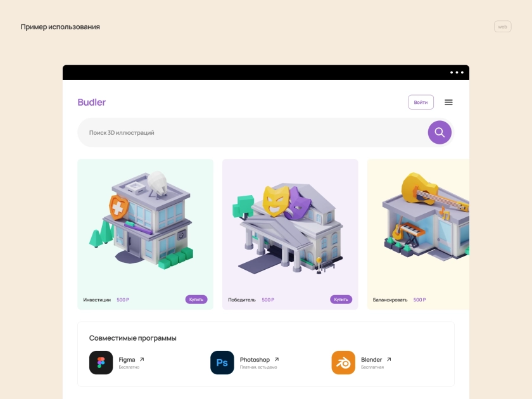Image resolution: width=532 pixels, height=399 pixels.
Task: Click the purple search magnifier button
Action: pos(440,132)
